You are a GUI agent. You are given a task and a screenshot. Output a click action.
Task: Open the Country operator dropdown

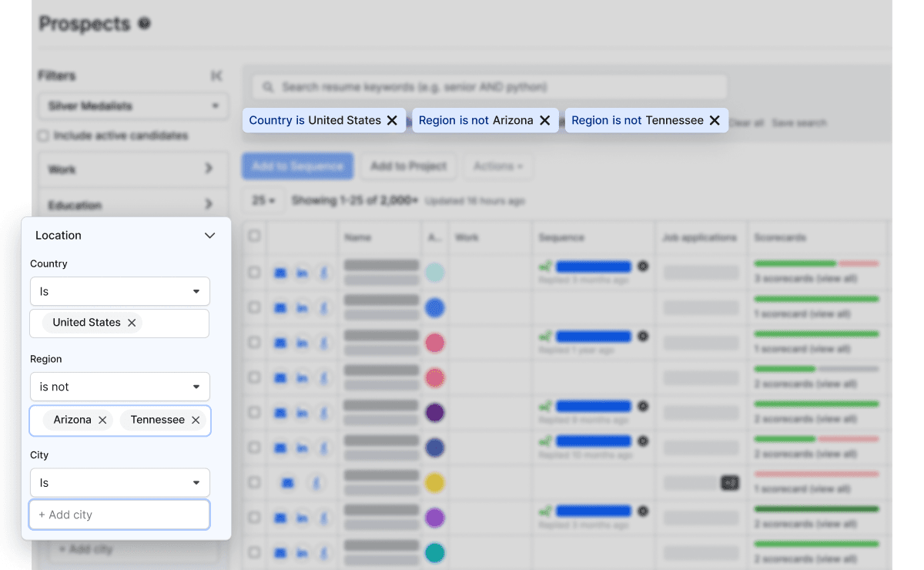click(119, 292)
